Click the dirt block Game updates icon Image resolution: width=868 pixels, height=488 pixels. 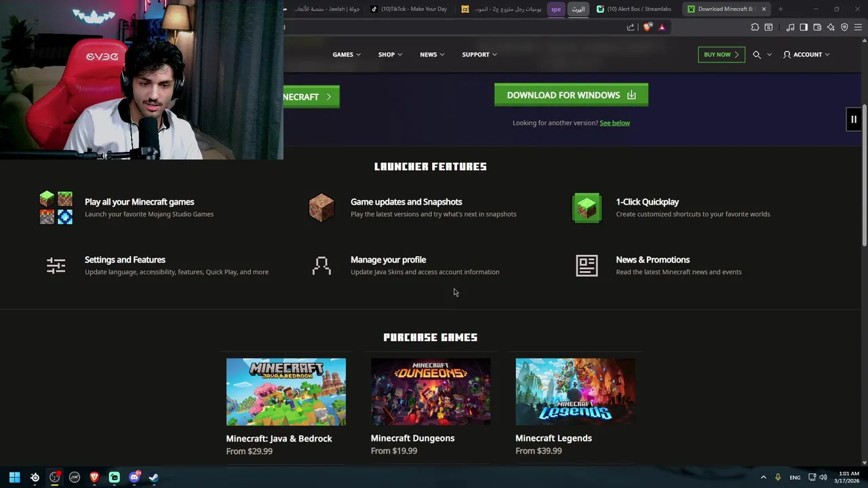321,207
